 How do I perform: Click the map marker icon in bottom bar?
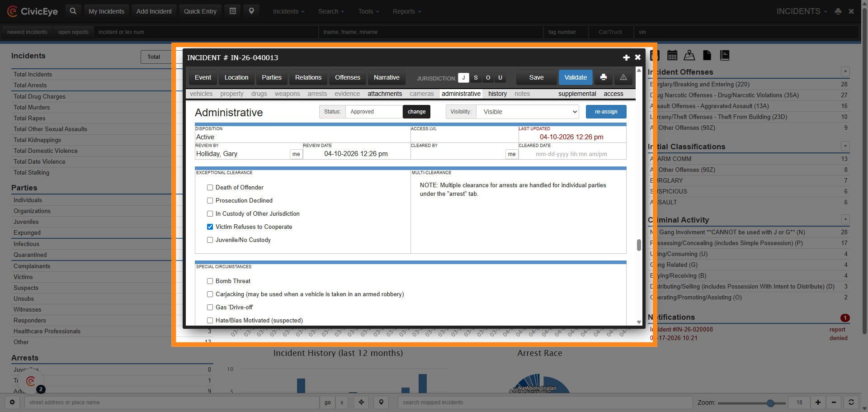click(x=381, y=402)
